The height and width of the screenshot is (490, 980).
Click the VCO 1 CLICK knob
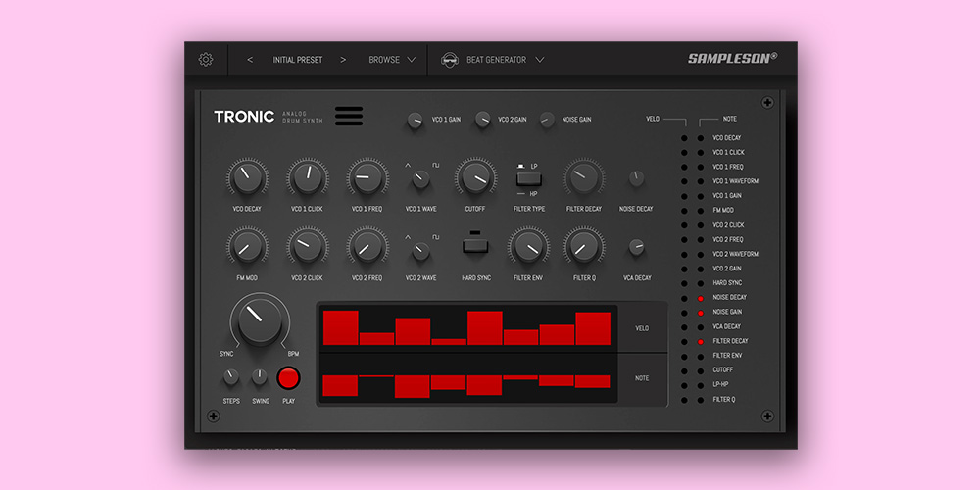[308, 177]
